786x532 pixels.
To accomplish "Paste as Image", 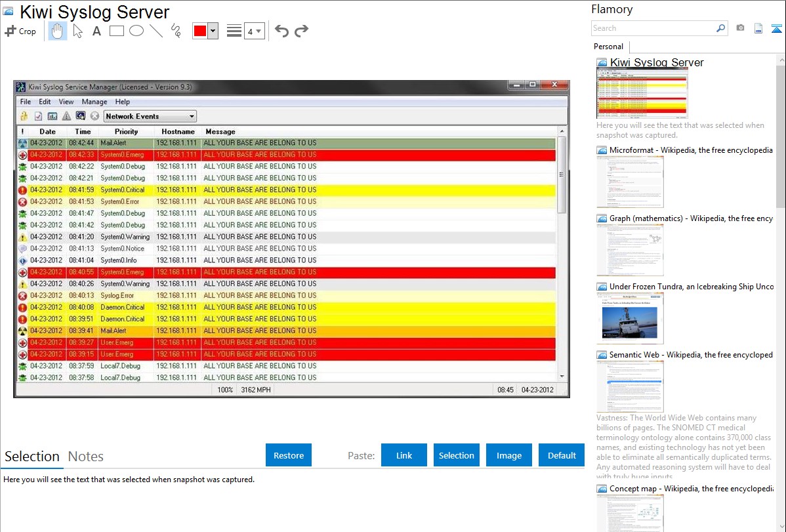I will coord(509,455).
